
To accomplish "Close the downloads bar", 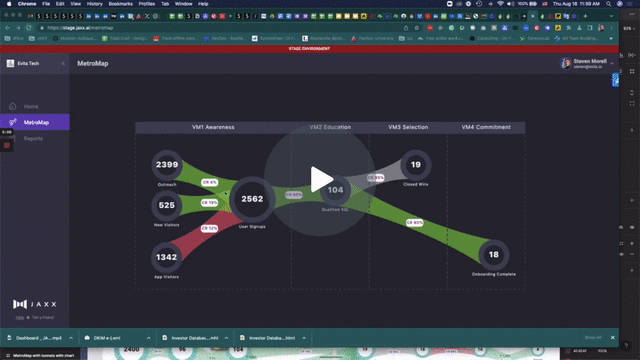I will pyautogui.click(x=613, y=338).
